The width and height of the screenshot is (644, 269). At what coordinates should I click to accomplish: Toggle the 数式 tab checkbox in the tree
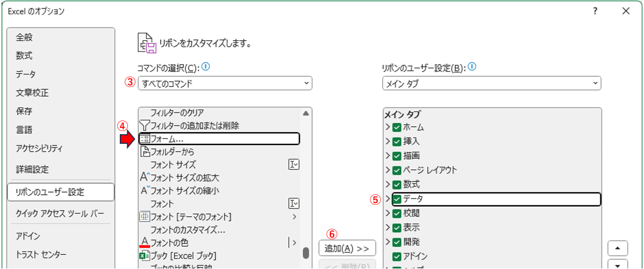point(396,185)
